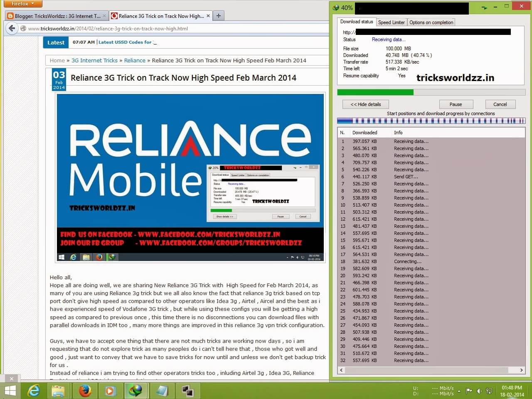Viewport: 532px width, 399px height.
Task: Open the Reliance breadcrumb link
Action: point(135,60)
